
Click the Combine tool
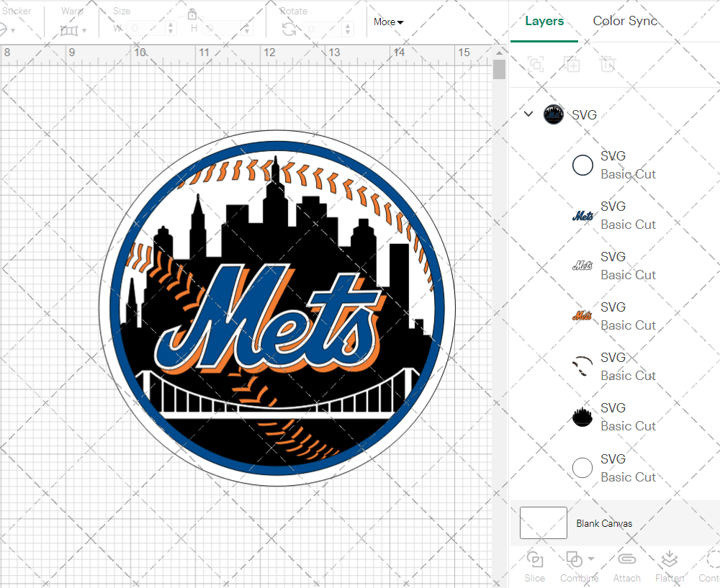pos(579,567)
